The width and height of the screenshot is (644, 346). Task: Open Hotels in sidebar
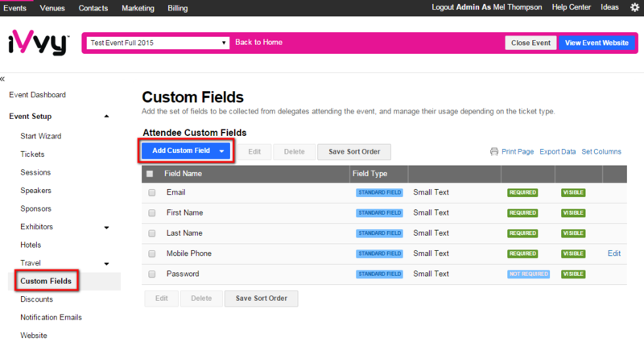coord(31,245)
